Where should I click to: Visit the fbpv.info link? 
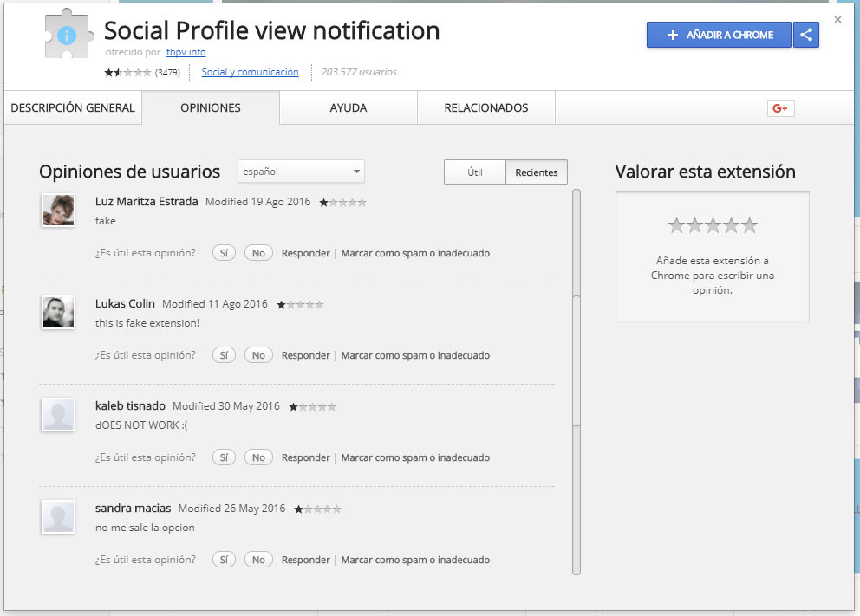pos(186,52)
